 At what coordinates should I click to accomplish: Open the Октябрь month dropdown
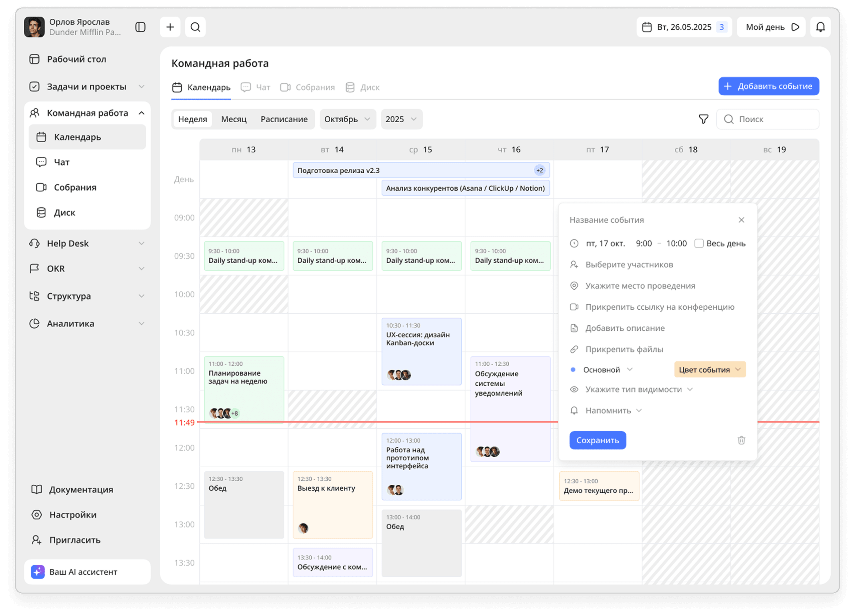(347, 119)
